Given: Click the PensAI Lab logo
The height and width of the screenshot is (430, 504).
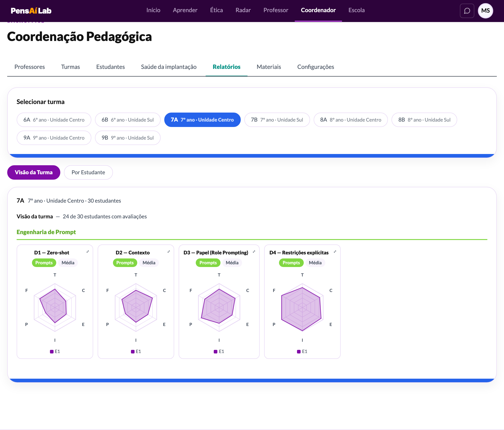Looking at the screenshot, I should pos(31,11).
